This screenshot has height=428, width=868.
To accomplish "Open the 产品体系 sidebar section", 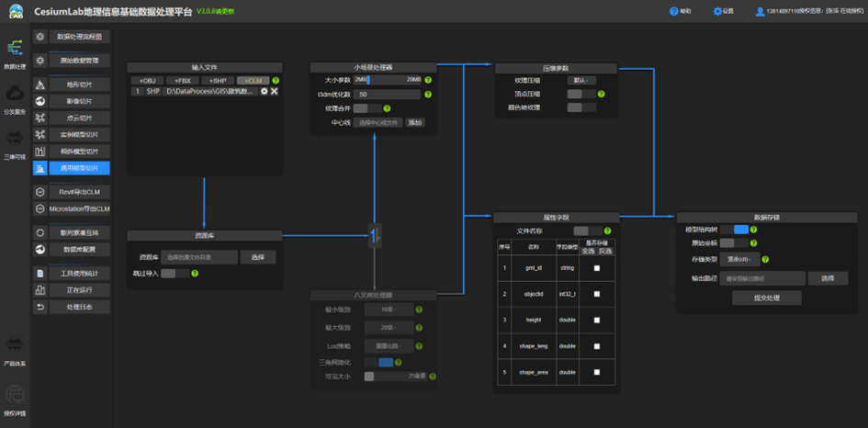I will (15, 352).
